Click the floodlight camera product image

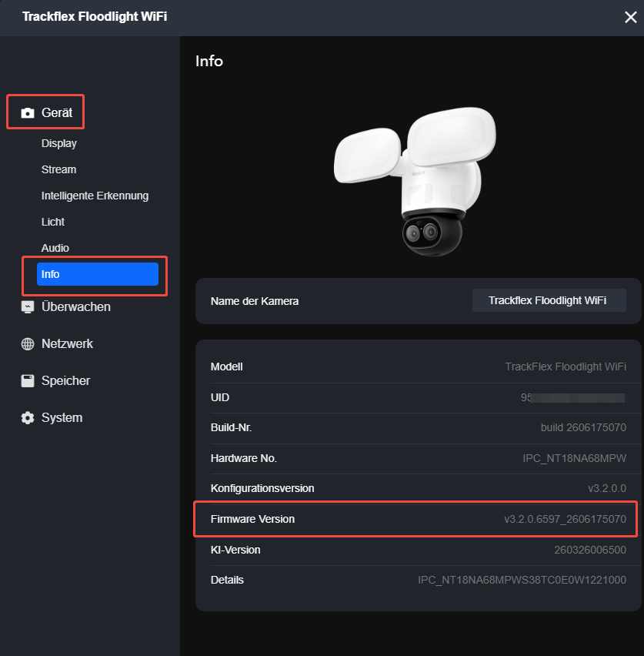coord(415,181)
